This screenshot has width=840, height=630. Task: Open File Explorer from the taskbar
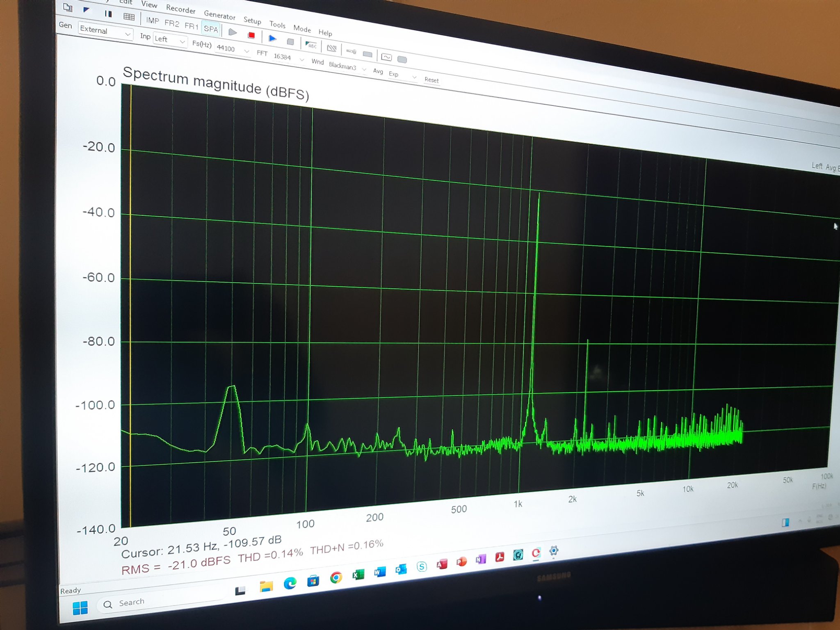[x=266, y=587]
